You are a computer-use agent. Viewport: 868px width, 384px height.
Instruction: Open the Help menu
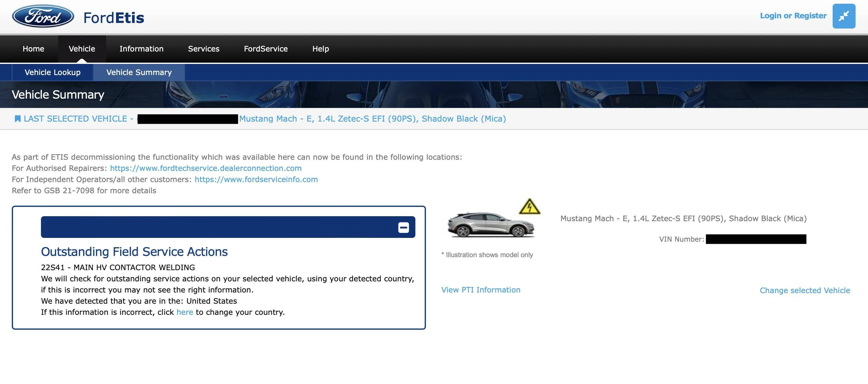pos(320,49)
